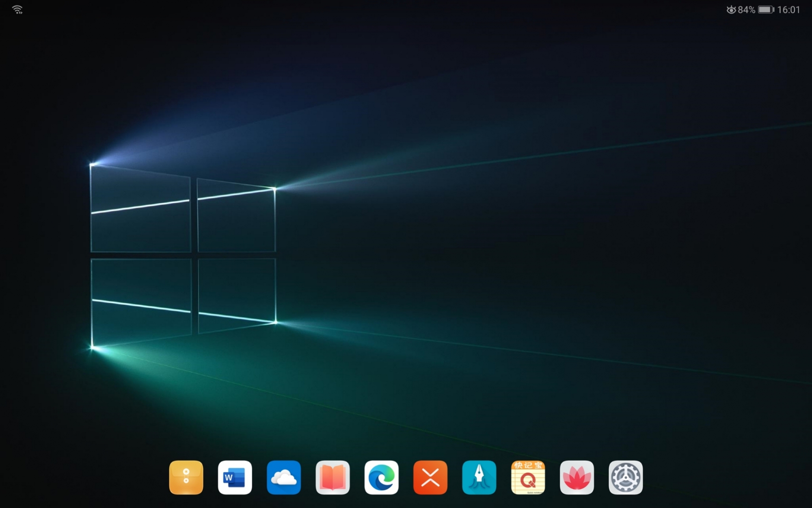The image size is (812, 508).
Task: Open the 快记宝 notebook app
Action: tap(528, 478)
